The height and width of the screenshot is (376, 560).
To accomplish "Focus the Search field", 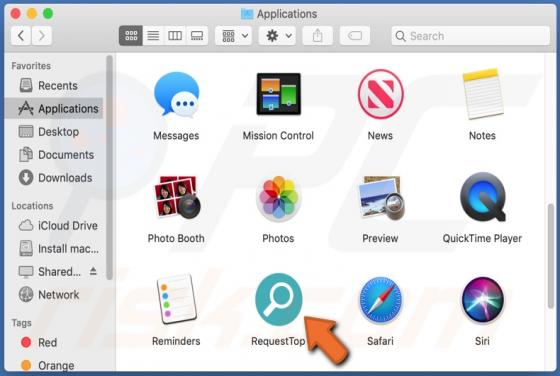I will pyautogui.click(x=470, y=36).
